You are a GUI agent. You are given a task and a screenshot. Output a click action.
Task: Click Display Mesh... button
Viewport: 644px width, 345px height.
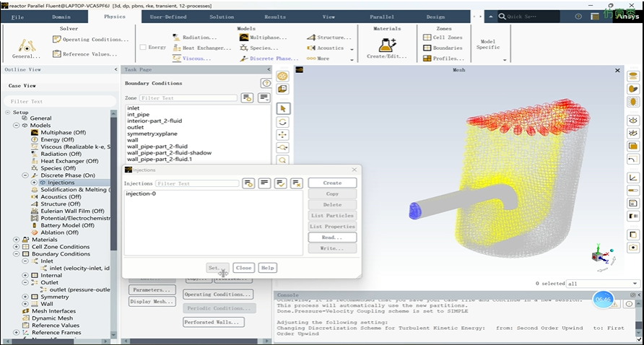[x=152, y=302]
